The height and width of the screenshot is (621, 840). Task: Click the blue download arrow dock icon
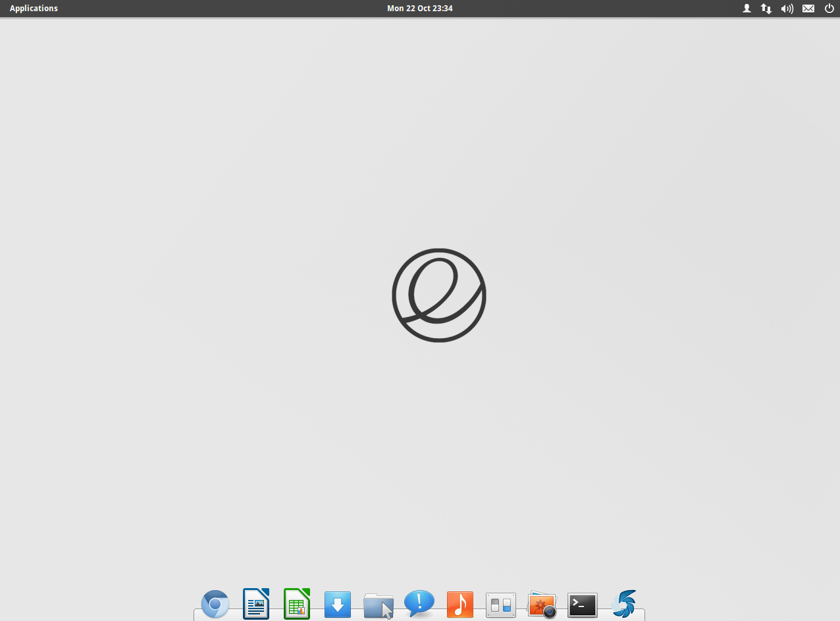(x=338, y=604)
